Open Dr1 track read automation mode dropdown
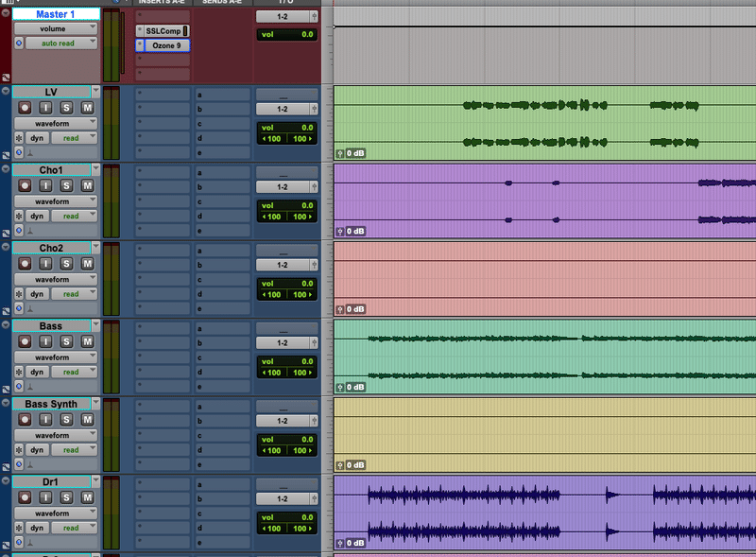This screenshot has width=756, height=557. pos(75,528)
